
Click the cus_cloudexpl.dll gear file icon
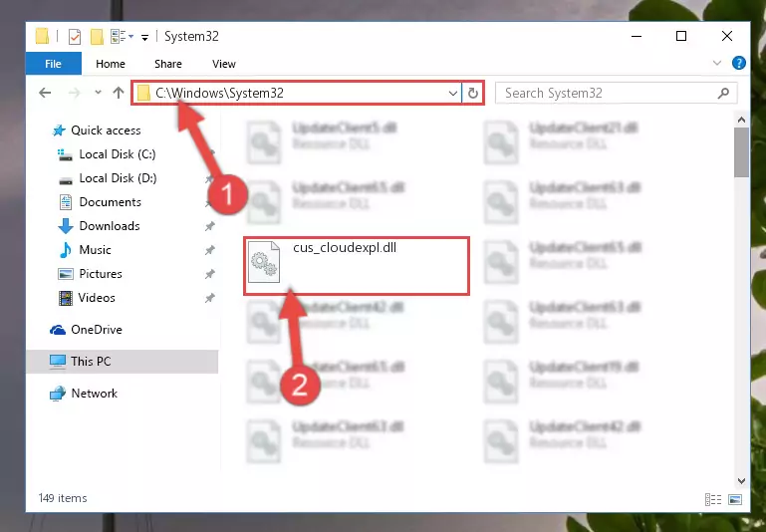point(264,262)
